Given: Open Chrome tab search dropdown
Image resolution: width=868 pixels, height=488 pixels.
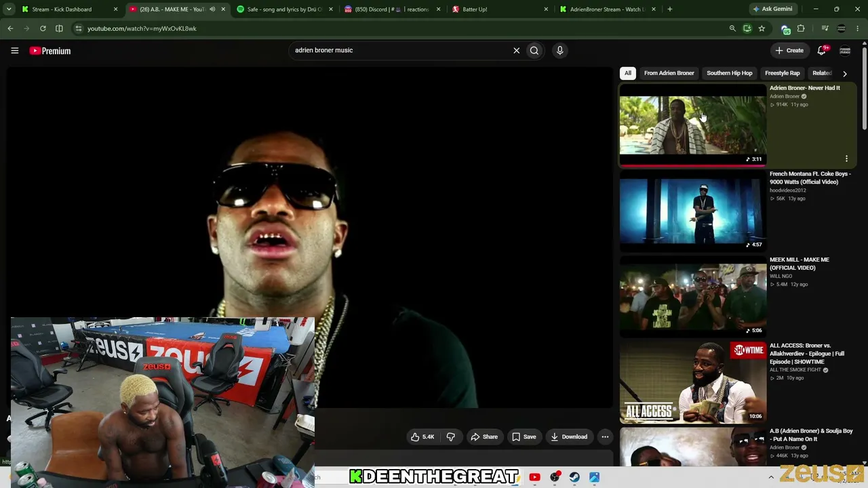Looking at the screenshot, I should (x=9, y=9).
